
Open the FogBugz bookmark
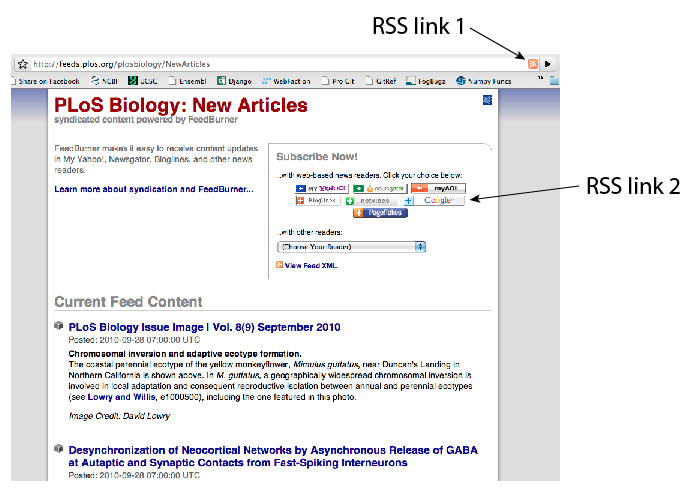[426, 81]
